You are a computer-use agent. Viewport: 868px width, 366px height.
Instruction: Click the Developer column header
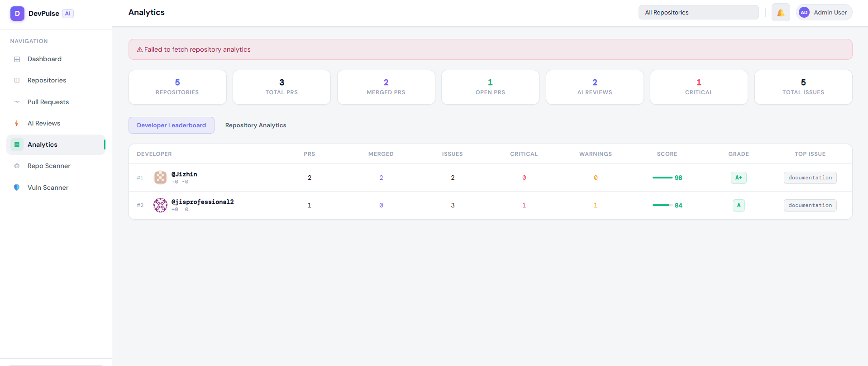(154, 154)
